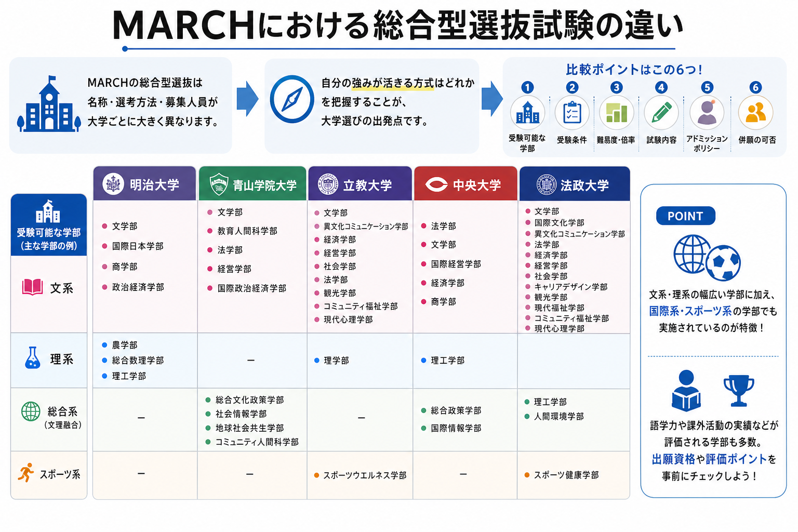798x532 pixels.
Task: Click the 出願資格 highlighted text
Action: tap(673, 459)
